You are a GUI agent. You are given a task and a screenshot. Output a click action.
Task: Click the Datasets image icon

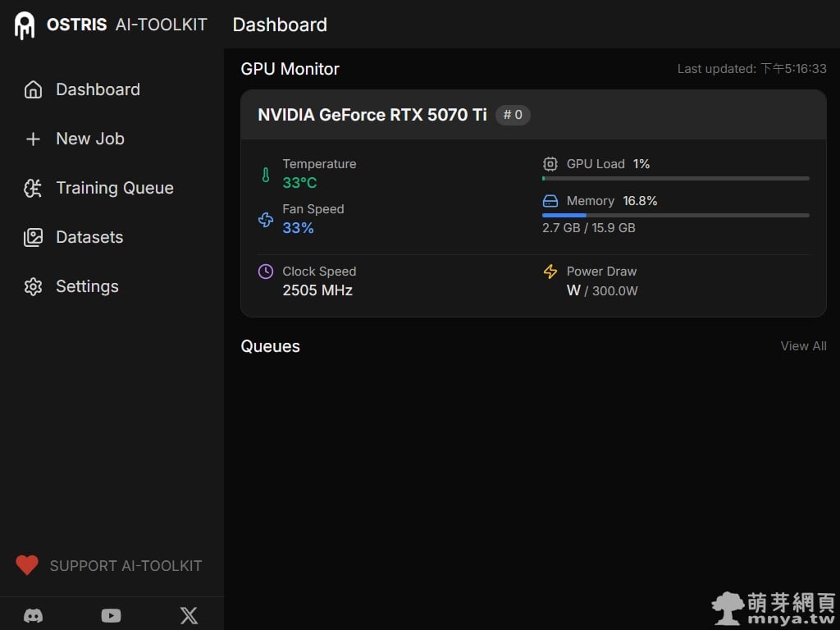(x=33, y=238)
